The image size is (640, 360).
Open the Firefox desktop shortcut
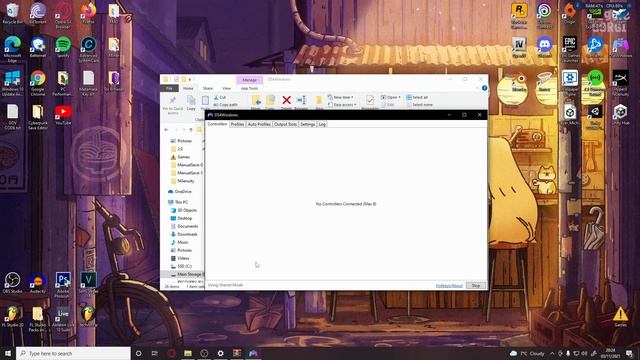pyautogui.click(x=88, y=13)
